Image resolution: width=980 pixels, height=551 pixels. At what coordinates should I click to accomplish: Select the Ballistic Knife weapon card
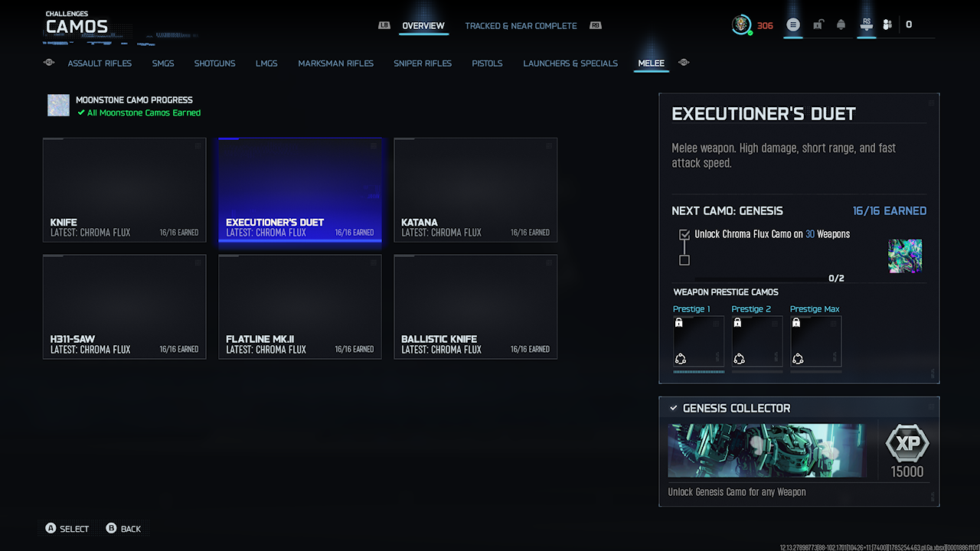click(x=475, y=307)
